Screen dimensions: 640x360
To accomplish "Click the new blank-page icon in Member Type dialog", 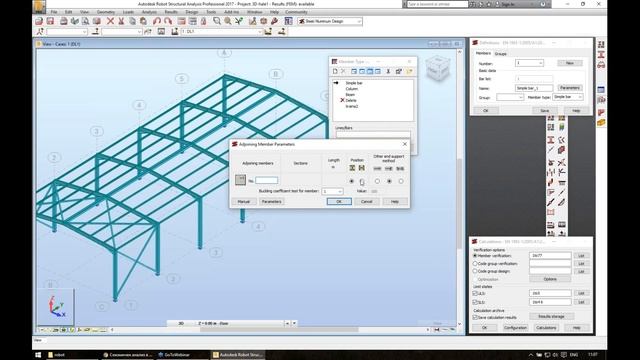I will point(335,71).
